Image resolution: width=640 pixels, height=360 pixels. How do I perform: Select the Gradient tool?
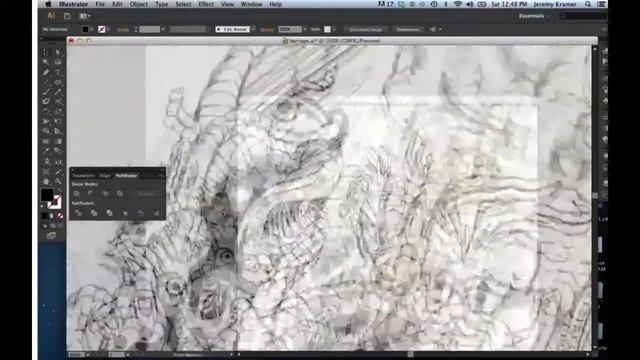pos(58,141)
